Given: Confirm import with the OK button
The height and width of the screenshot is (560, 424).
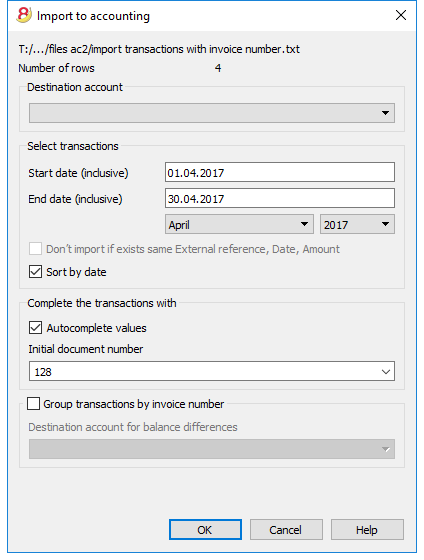Looking at the screenshot, I should 205,530.
